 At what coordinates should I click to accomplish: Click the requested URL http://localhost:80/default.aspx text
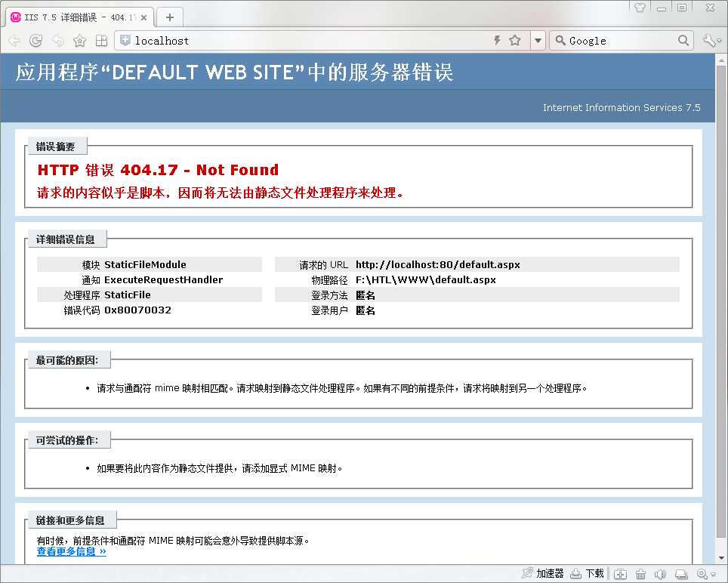pos(438,264)
